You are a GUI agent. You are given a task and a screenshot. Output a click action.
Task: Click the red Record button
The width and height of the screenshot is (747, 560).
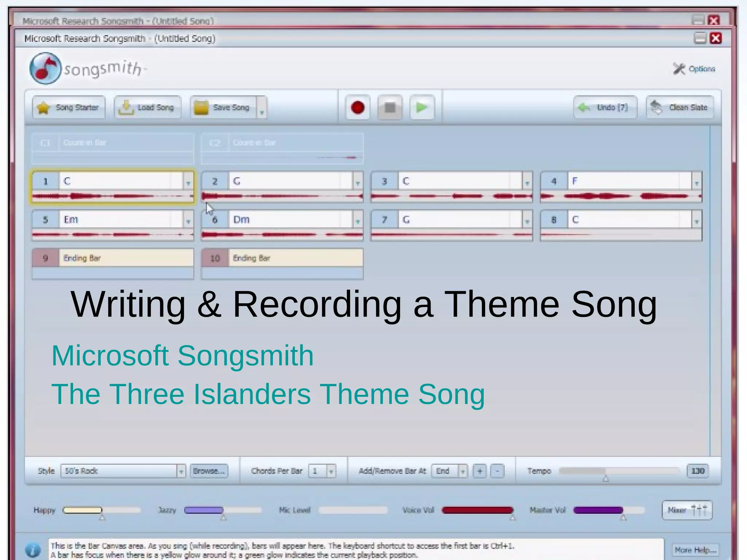(357, 108)
